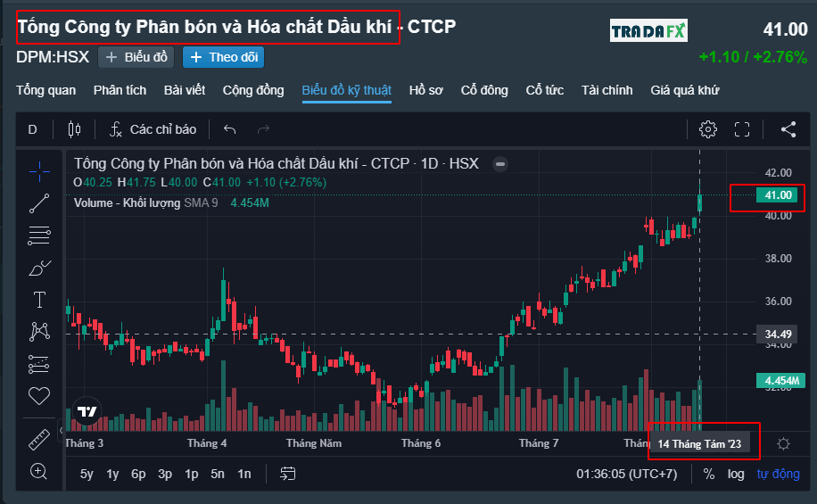
Task: Select the crosshair cursor tool
Action: click(39, 171)
